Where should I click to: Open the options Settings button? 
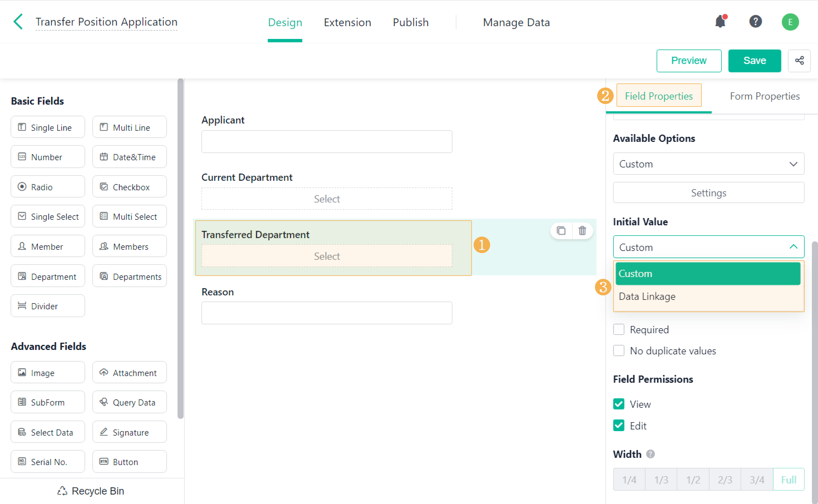(x=708, y=193)
